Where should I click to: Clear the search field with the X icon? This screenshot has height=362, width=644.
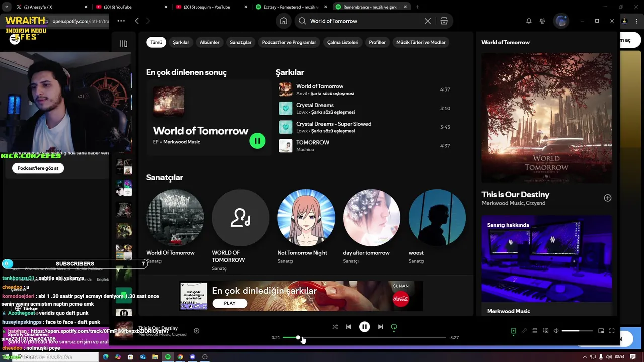click(x=428, y=21)
